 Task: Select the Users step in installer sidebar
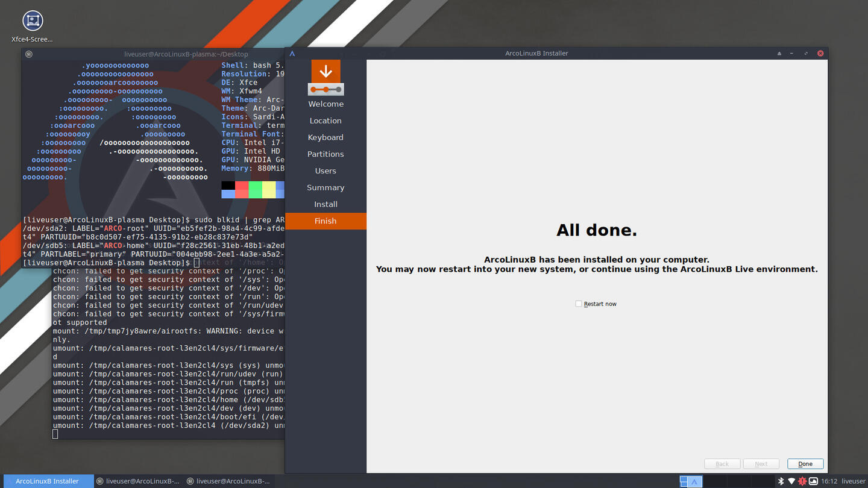pos(325,170)
